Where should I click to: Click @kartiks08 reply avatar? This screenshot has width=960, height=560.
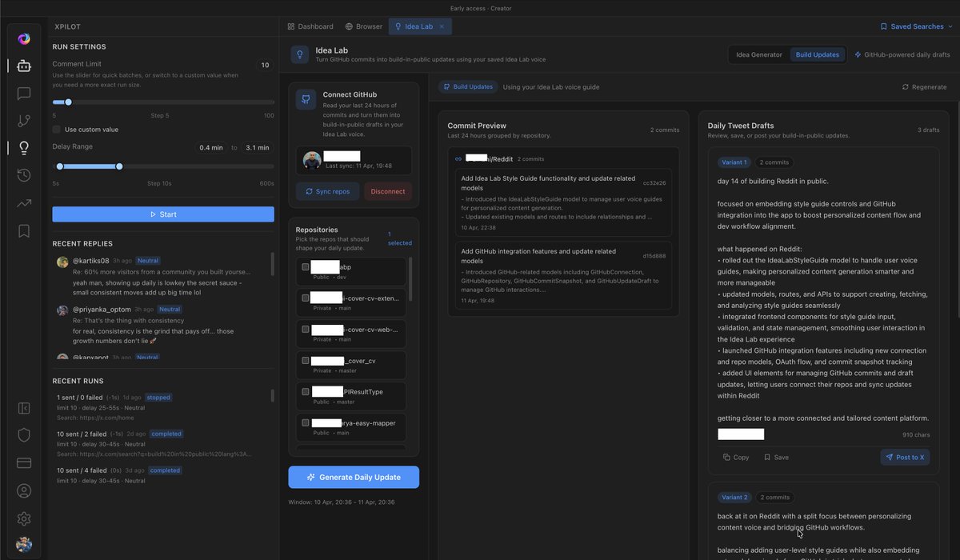(62, 262)
